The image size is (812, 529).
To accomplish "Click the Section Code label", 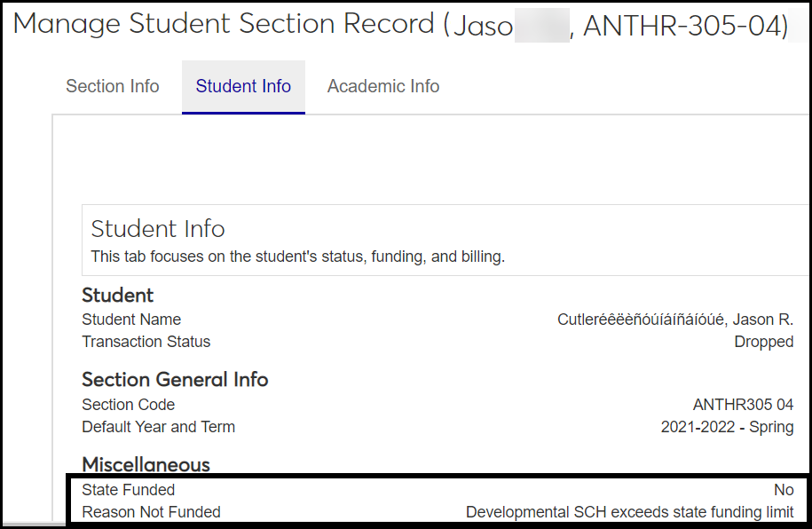I will tap(129, 405).
